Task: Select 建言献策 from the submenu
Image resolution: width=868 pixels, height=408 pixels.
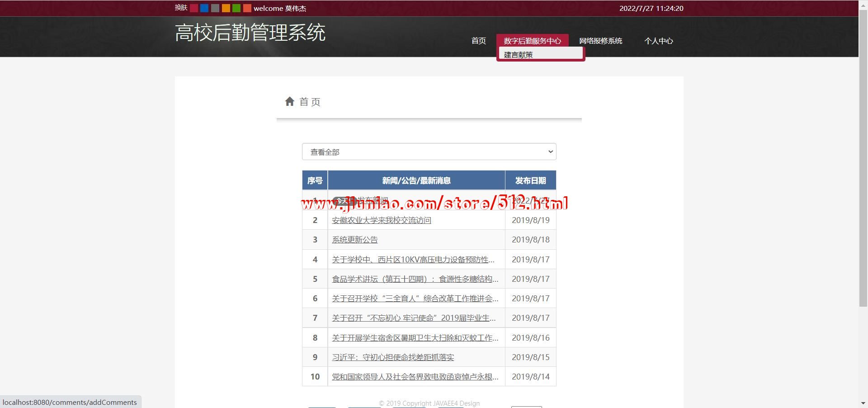Action: [x=519, y=55]
